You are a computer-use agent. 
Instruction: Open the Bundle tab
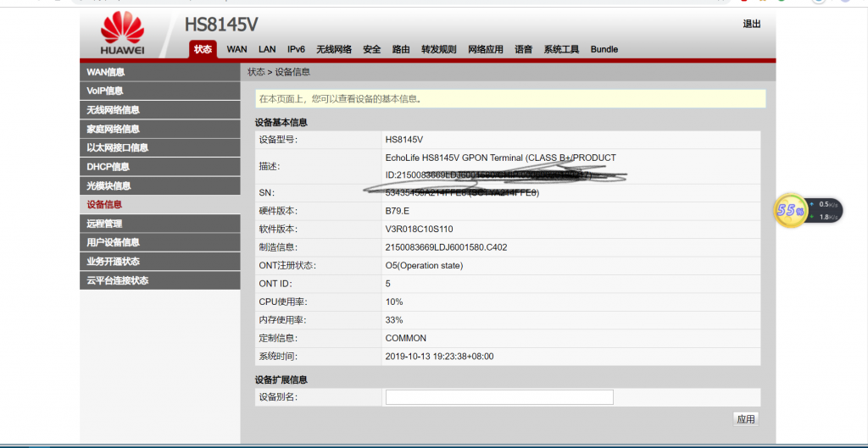pyautogui.click(x=604, y=49)
